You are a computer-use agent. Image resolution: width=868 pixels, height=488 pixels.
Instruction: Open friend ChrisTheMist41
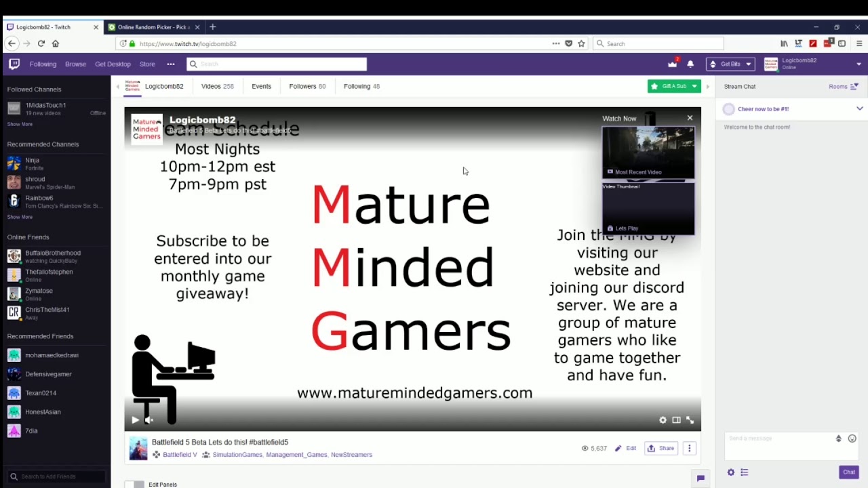click(56, 312)
